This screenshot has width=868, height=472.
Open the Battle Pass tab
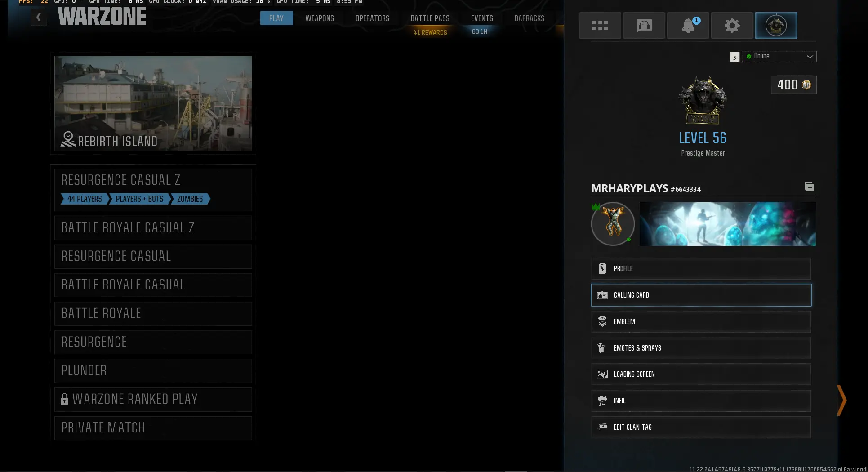pos(430,18)
